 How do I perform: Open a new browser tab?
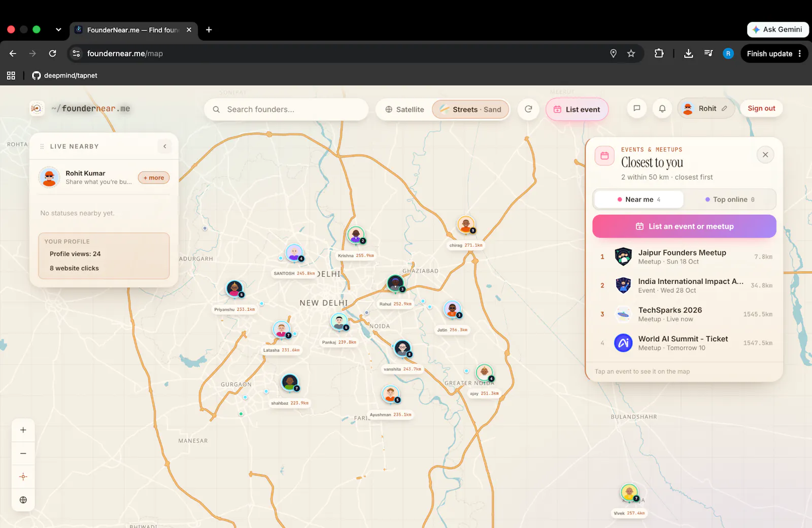pos(209,29)
